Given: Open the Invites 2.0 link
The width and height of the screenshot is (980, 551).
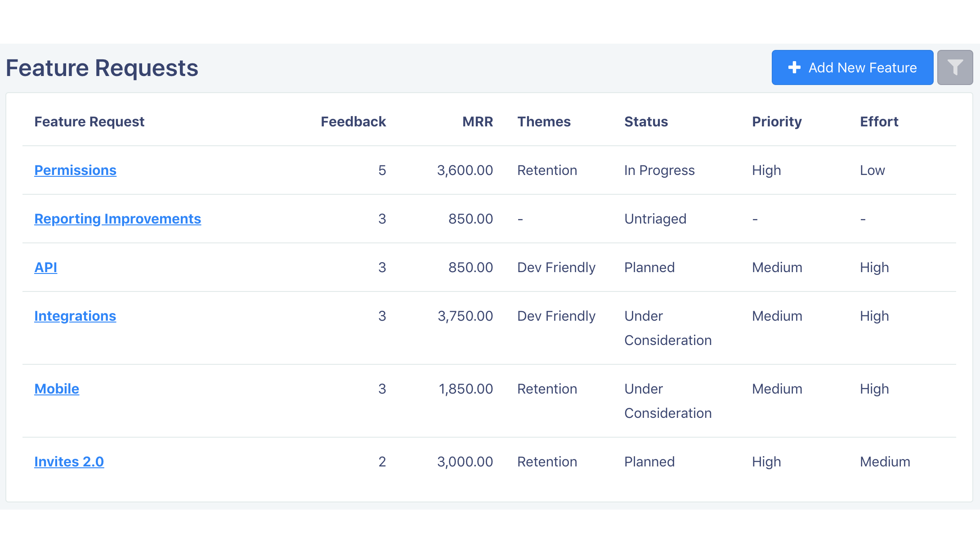Looking at the screenshot, I should click(x=69, y=461).
